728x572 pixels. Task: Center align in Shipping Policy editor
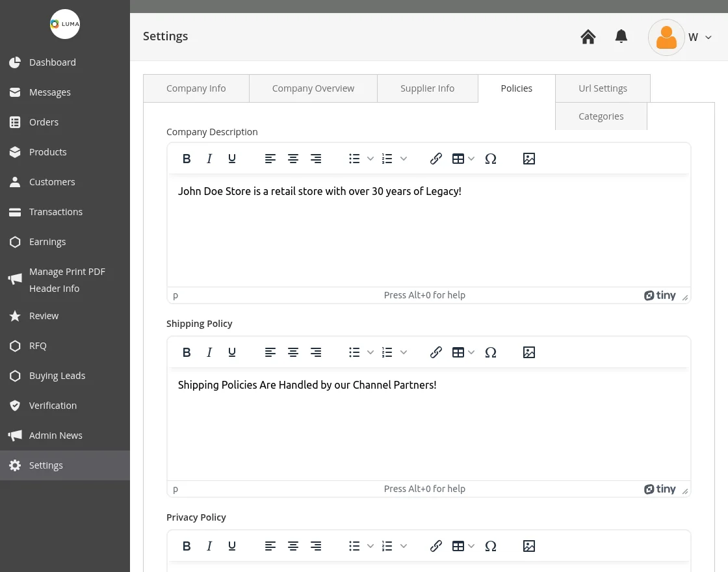point(293,352)
